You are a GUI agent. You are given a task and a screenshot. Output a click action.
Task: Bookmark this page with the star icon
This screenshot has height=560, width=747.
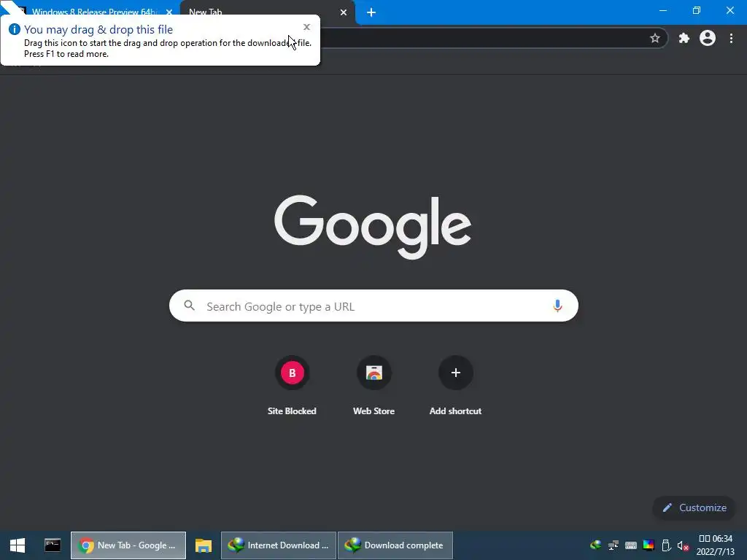tap(655, 38)
